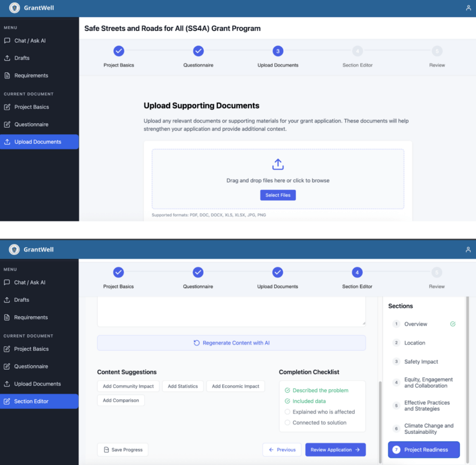
Task: Click step 4 Section Editor circle in bottom stepper
Action: pyautogui.click(x=357, y=272)
